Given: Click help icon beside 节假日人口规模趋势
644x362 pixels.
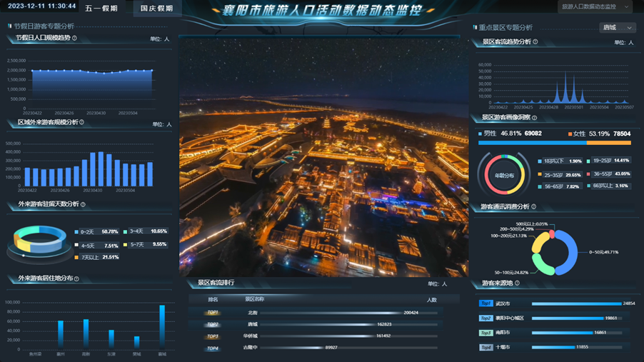Looking at the screenshot, I should coord(75,39).
